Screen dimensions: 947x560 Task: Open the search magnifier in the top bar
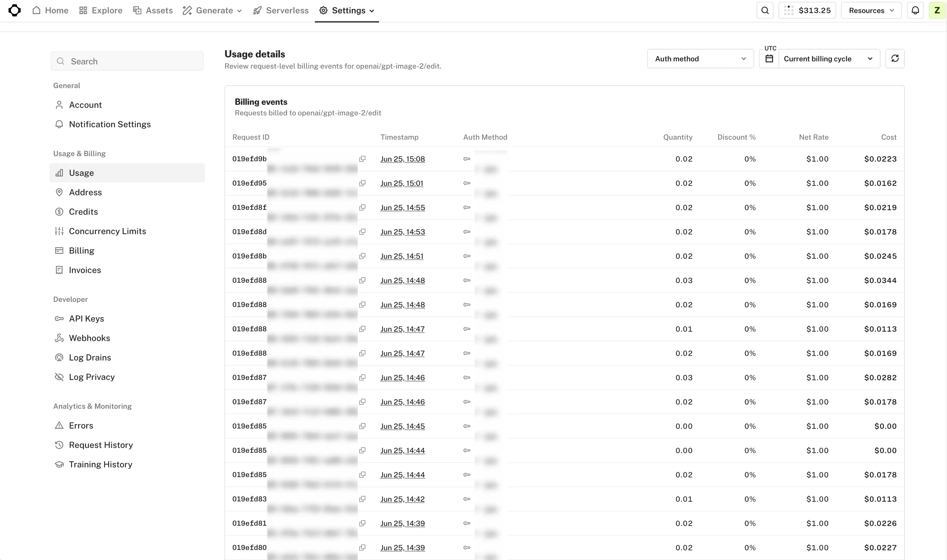tap(765, 10)
